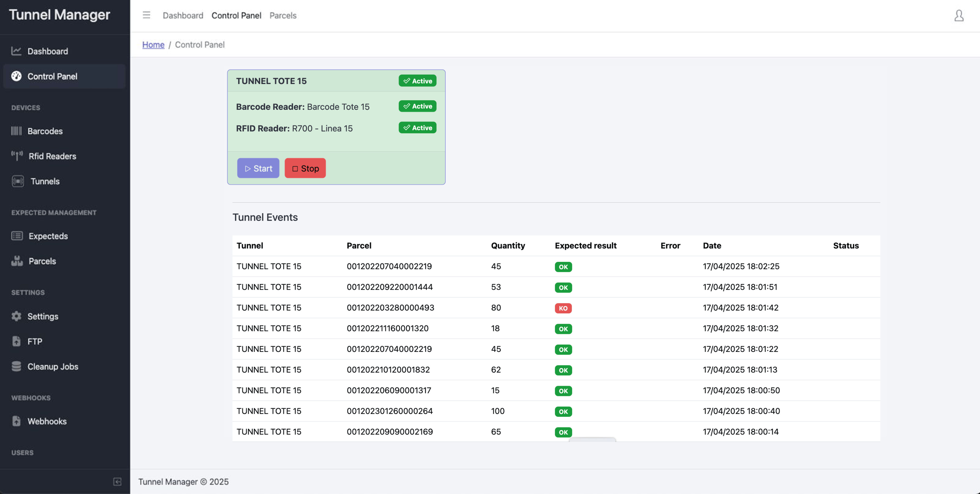Click the Cleanup Jobs database icon
Screen dimensions: 980x494
16,366
